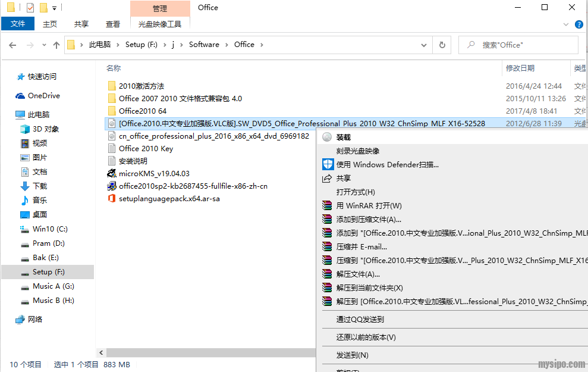Select Win10 (C:) drive in sidebar
Viewport: 588px width, 372px height.
coord(50,229)
